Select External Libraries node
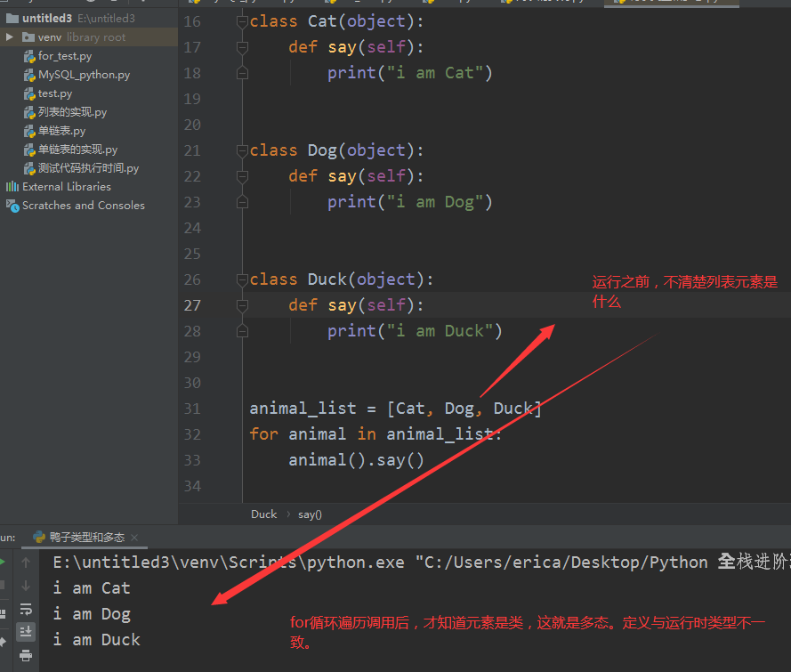The height and width of the screenshot is (672, 791). [x=66, y=187]
